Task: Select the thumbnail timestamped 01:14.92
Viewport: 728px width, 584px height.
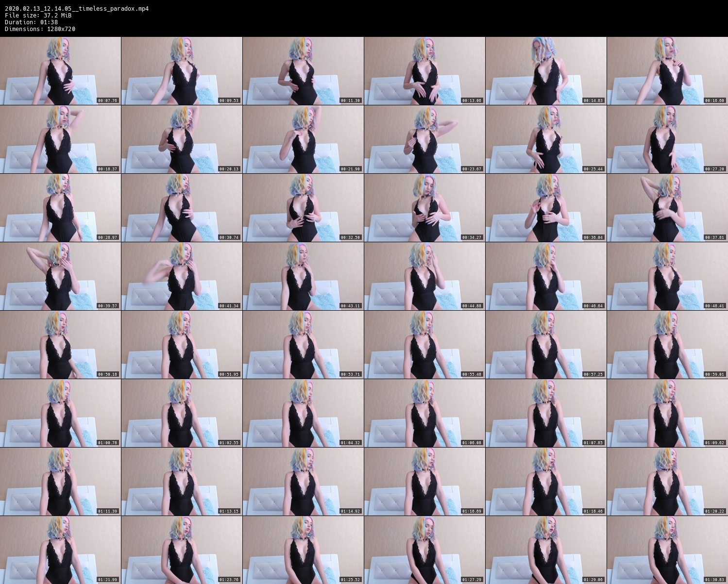Action: click(303, 482)
